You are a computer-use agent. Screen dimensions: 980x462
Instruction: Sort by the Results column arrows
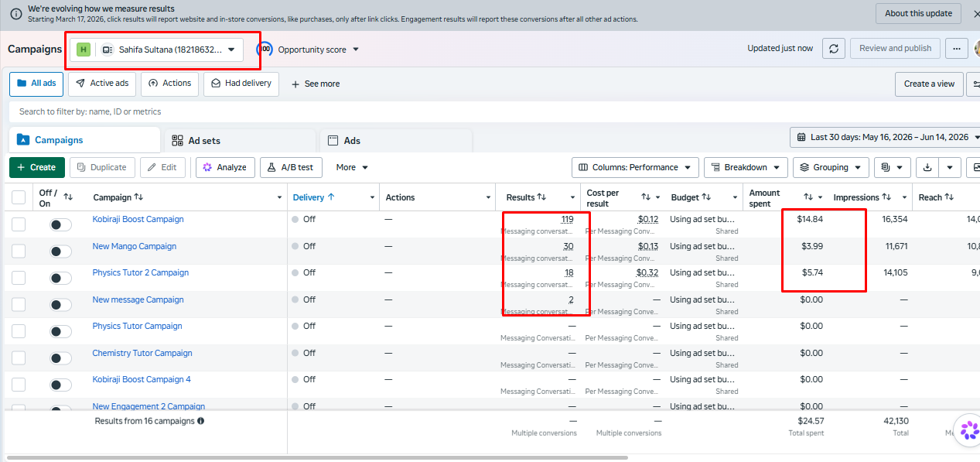pos(541,197)
